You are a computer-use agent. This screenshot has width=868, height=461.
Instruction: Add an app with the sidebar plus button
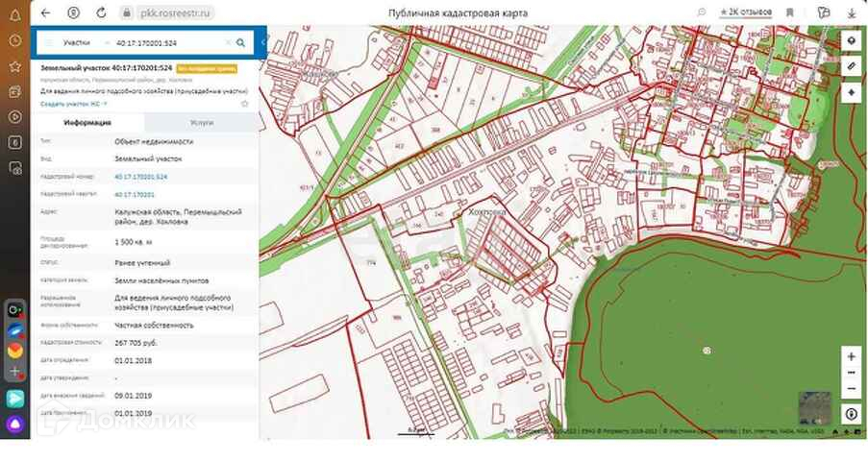pos(15,372)
